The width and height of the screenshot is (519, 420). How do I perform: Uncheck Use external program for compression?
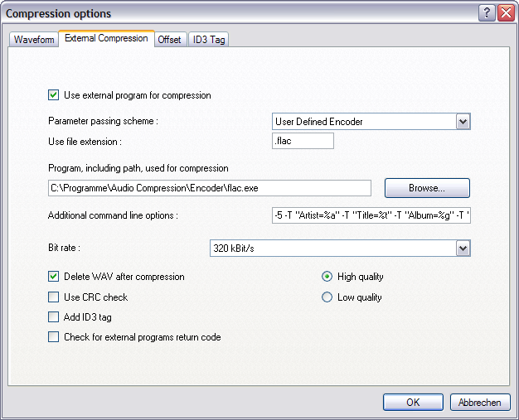coord(53,95)
